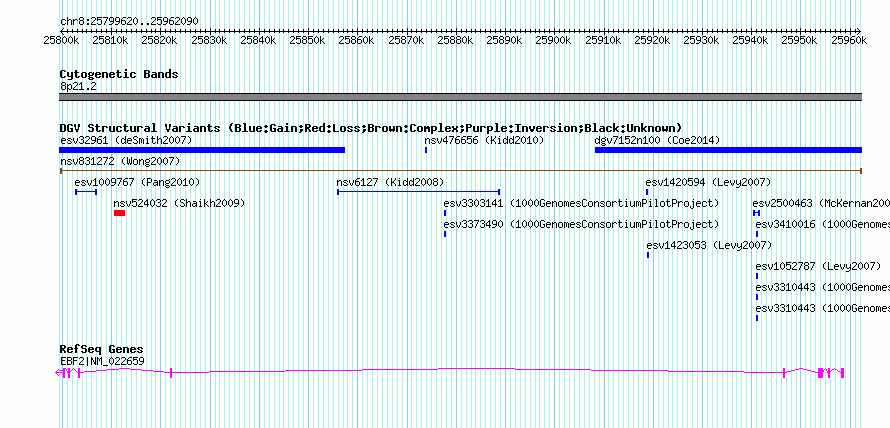The width and height of the screenshot is (890, 428).
Task: Click the blue esv1420594 variant tick
Action: click(x=647, y=192)
